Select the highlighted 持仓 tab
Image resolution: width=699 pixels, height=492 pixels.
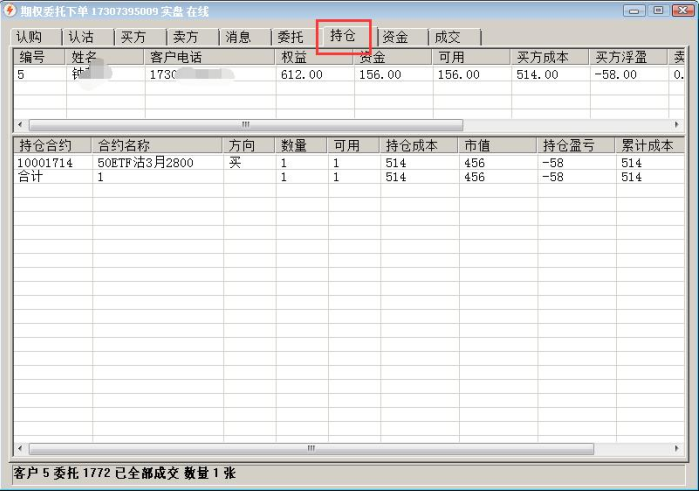coord(343,36)
